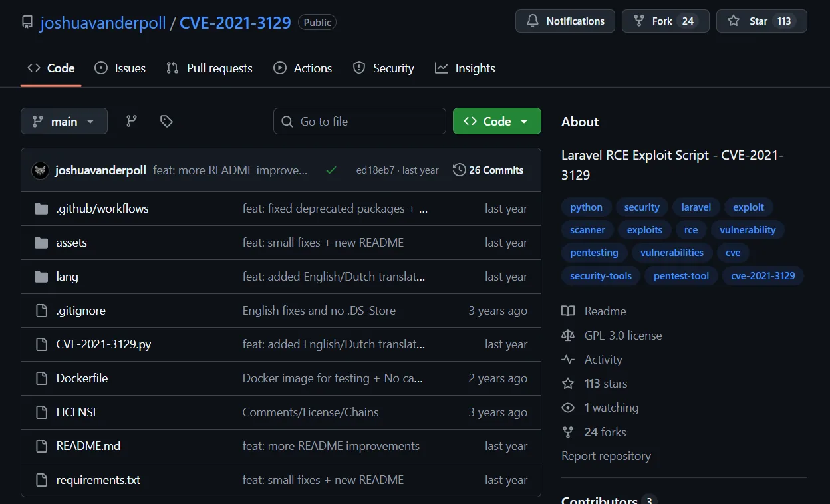This screenshot has width=830, height=504.
Task: Click the cve topic tag
Action: [733, 253]
